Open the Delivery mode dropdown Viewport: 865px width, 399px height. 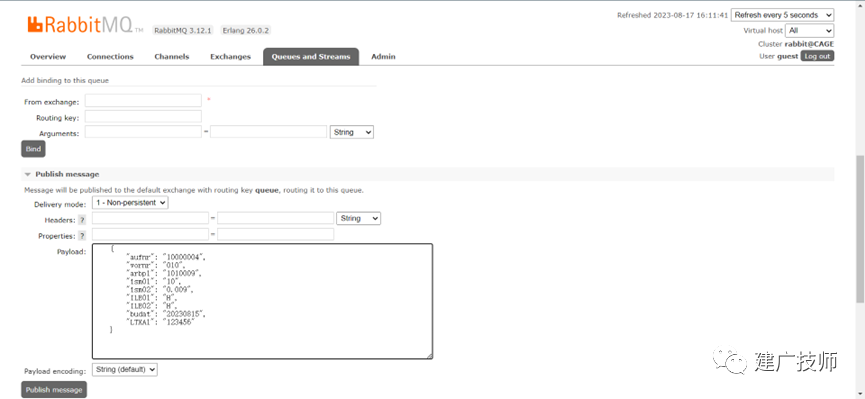pos(130,203)
